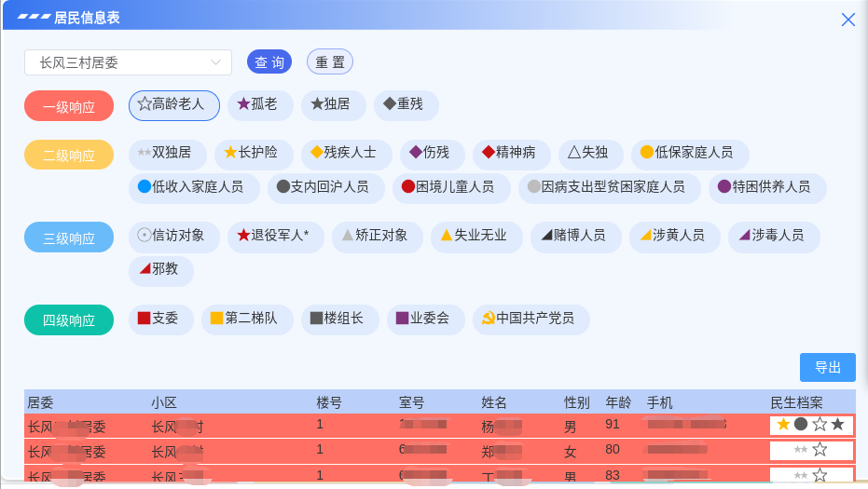
Task: Toggle the 孤老 purple star tag
Action: click(257, 105)
